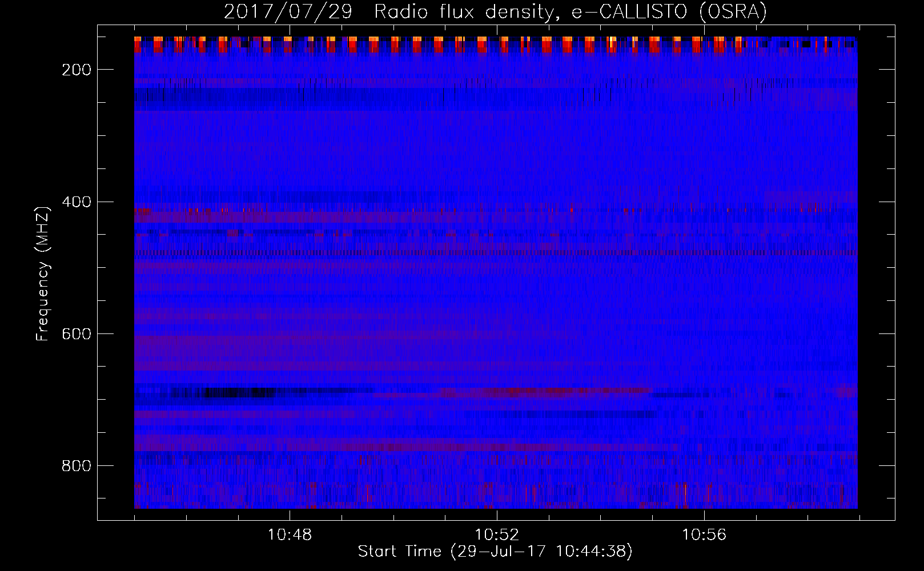
Task: Click the 400 frequency tick label
Action: click(x=77, y=202)
